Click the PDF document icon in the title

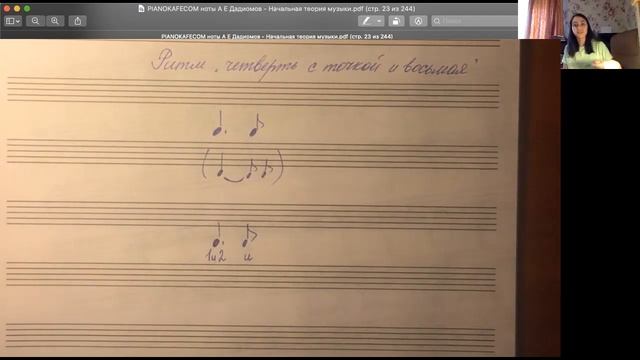coord(141,9)
